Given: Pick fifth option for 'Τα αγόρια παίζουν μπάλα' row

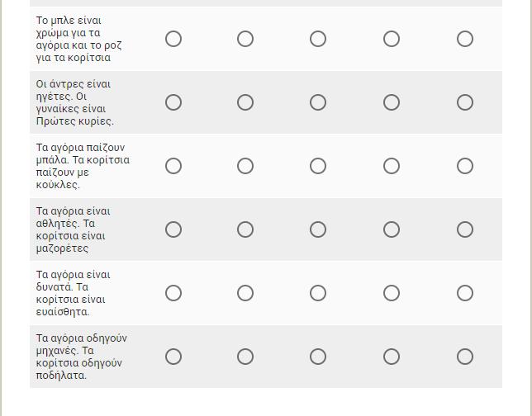Looking at the screenshot, I should pos(465,166).
